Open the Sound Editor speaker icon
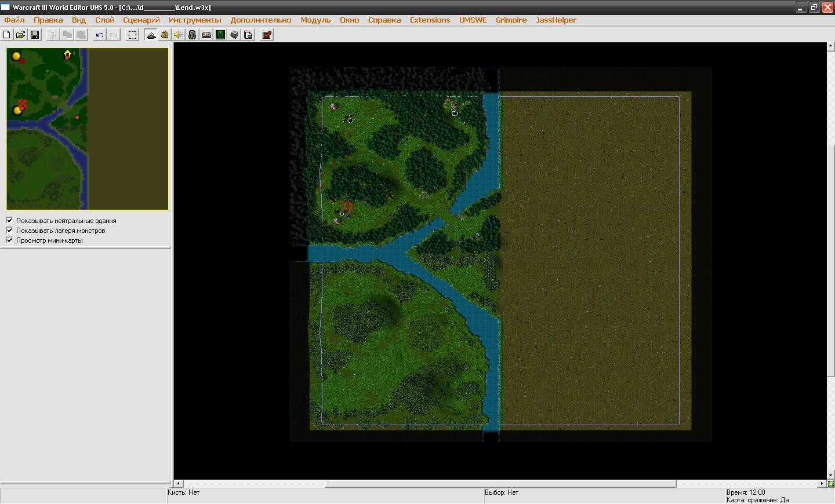Image resolution: width=835 pixels, height=504 pixels. pyautogui.click(x=179, y=35)
